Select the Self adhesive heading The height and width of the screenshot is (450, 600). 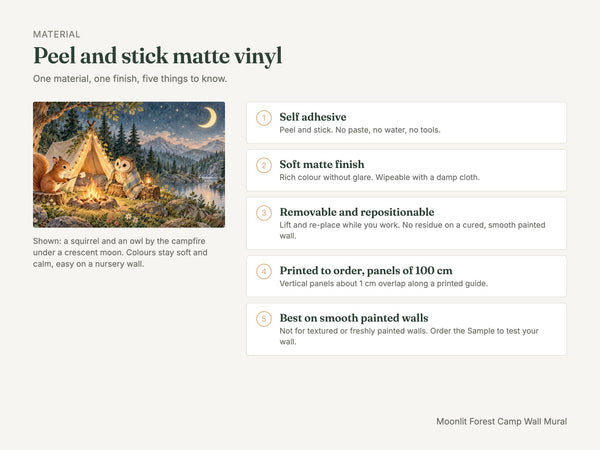pyautogui.click(x=313, y=117)
